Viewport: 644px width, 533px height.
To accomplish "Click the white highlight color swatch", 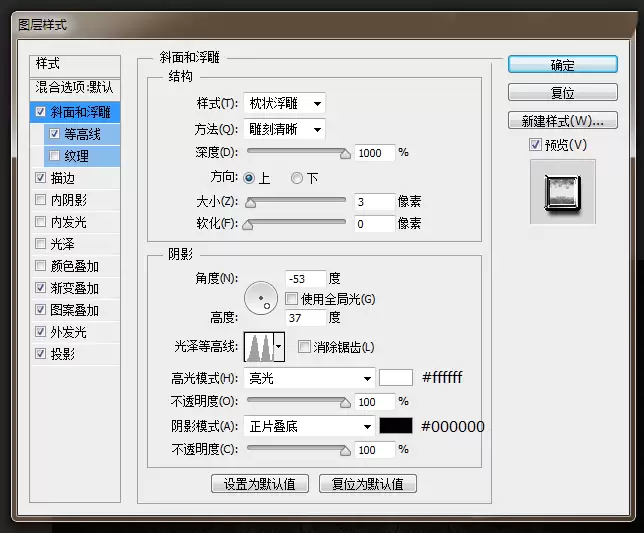I will pos(396,378).
